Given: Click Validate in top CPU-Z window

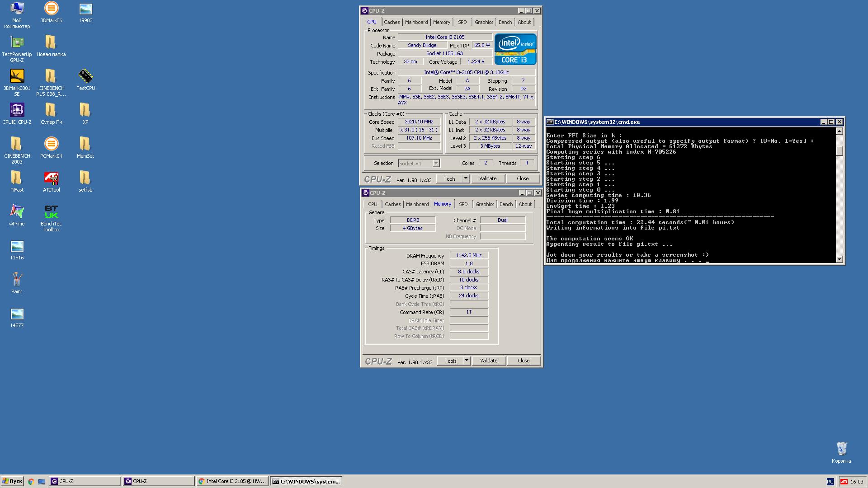Looking at the screenshot, I should pos(488,178).
